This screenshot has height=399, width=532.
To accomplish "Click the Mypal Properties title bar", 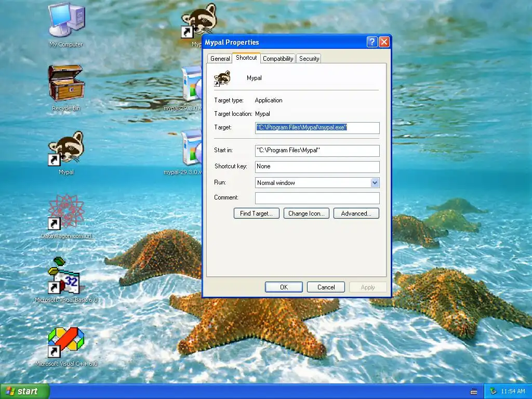I will coord(284,42).
